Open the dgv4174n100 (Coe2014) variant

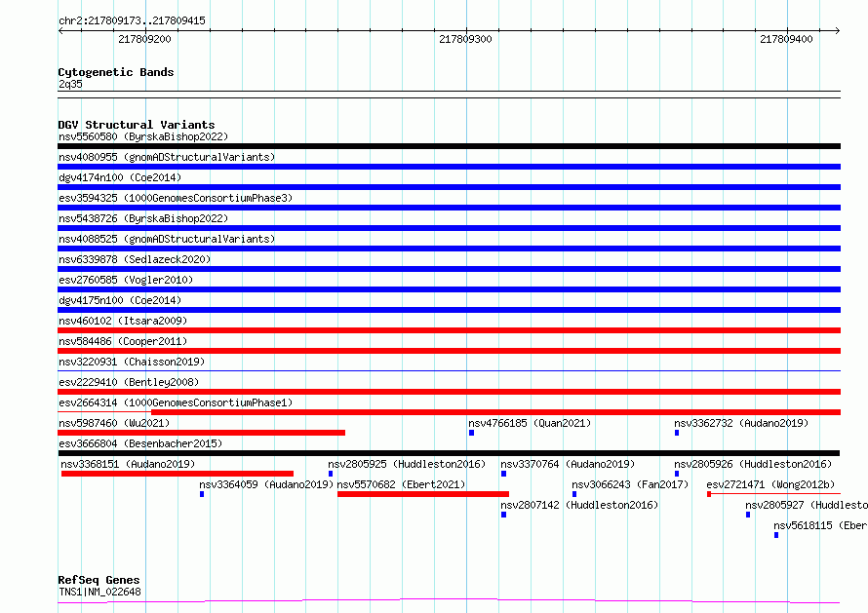(120, 177)
